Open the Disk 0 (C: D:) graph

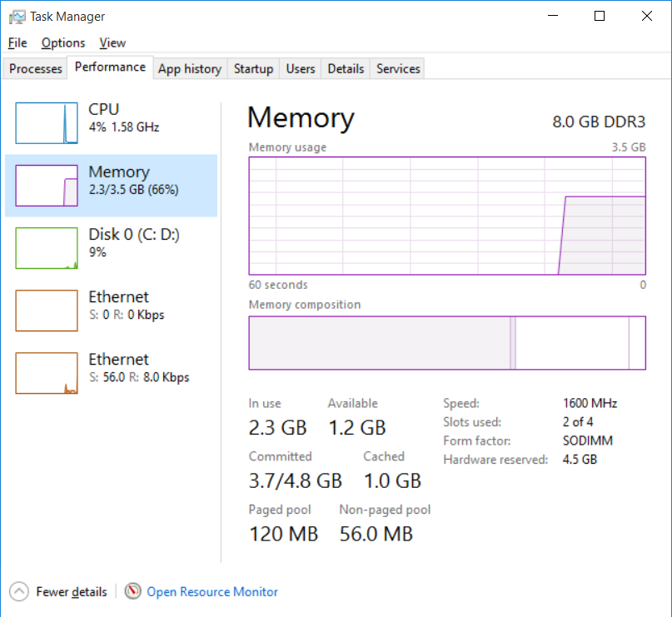click(46, 247)
